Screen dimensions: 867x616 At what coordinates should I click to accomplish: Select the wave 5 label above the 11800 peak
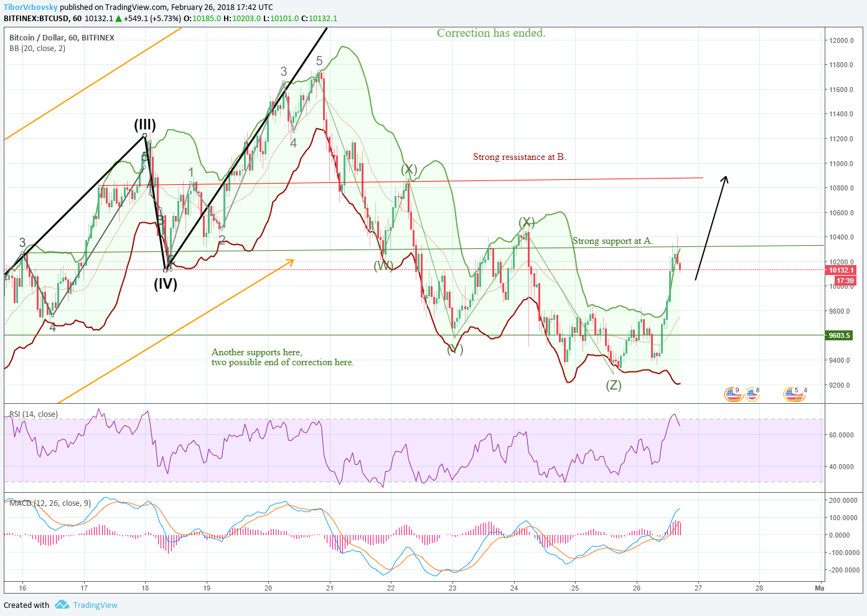click(x=319, y=61)
